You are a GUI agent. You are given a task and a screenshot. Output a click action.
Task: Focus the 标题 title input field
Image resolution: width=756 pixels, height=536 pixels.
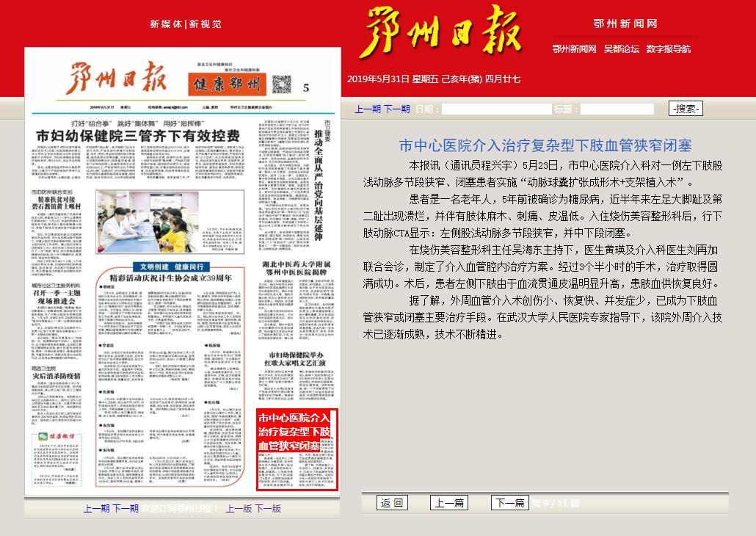pos(617,109)
